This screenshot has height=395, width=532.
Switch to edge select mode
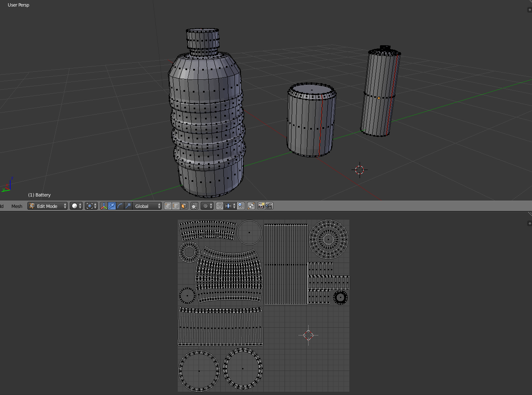point(176,206)
